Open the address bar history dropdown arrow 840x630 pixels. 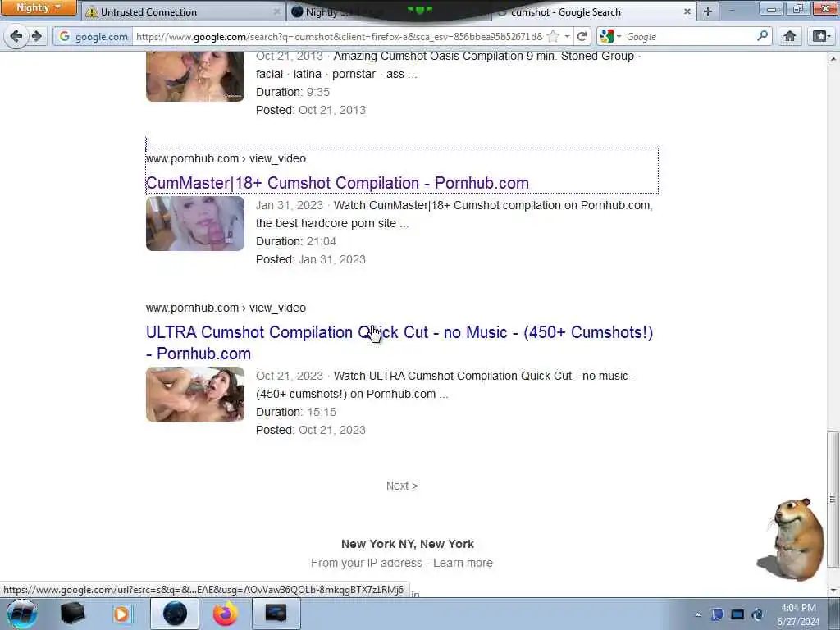(567, 36)
